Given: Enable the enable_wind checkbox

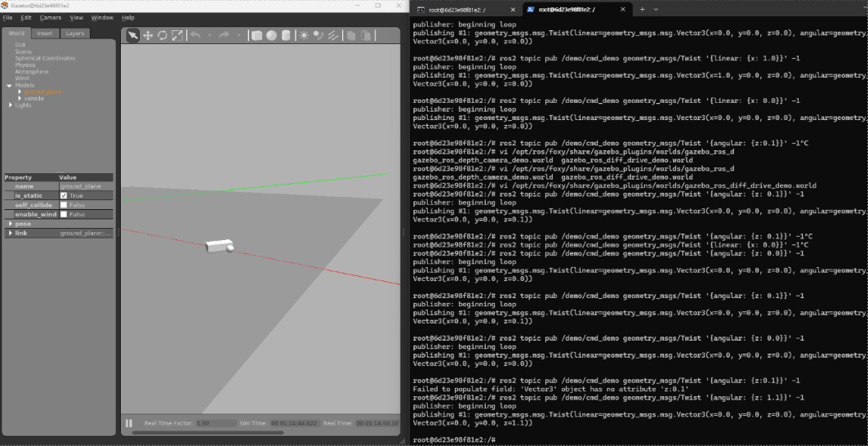Looking at the screenshot, I should pos(64,214).
